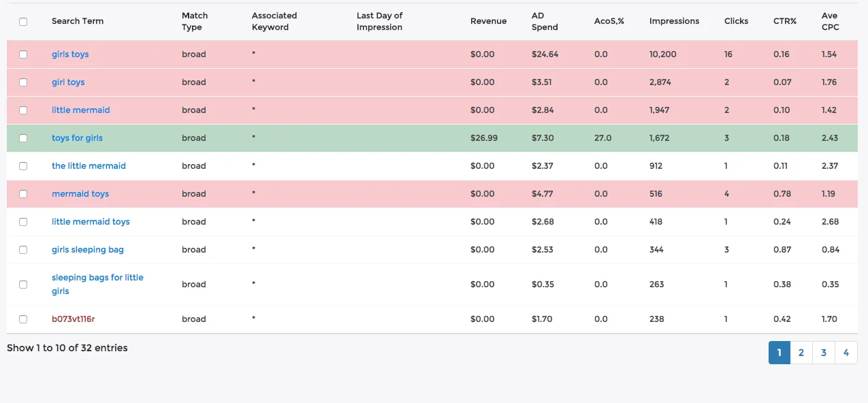This screenshot has height=403, width=868.
Task: Enable the checkbox for mermaid toys row
Action: [23, 194]
